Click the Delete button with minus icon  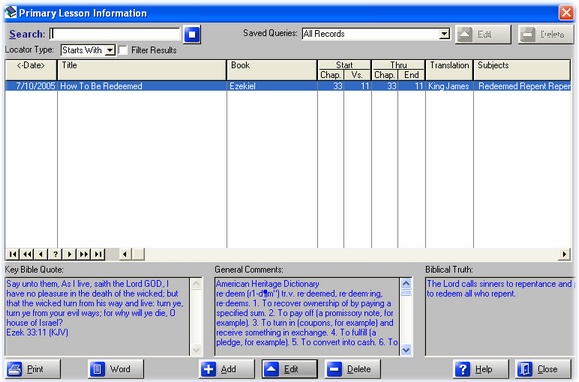353,369
